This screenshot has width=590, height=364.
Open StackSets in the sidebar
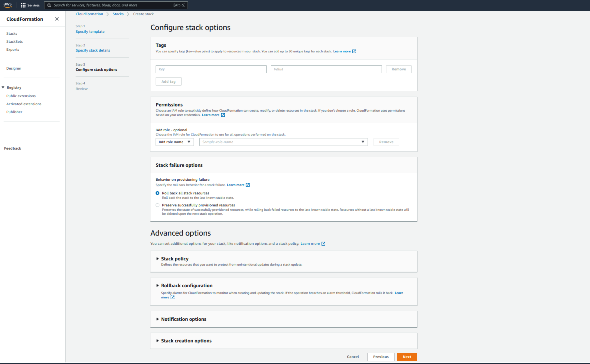pos(15,42)
